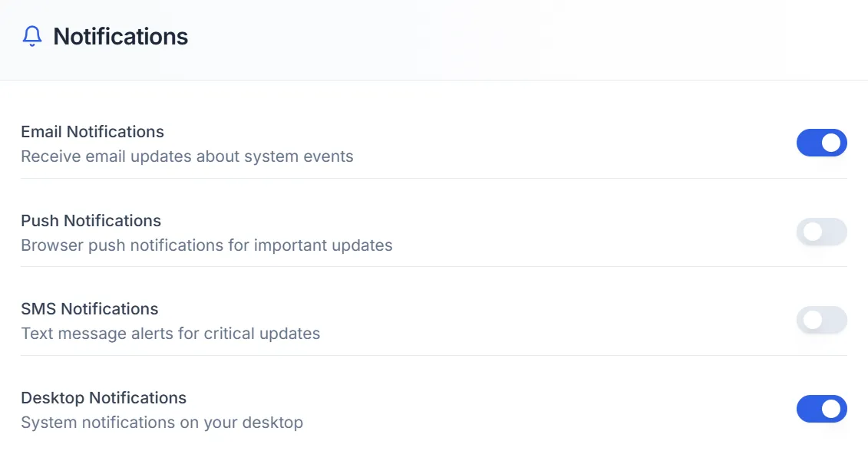Click the bell icon beside Notifications

(x=32, y=37)
